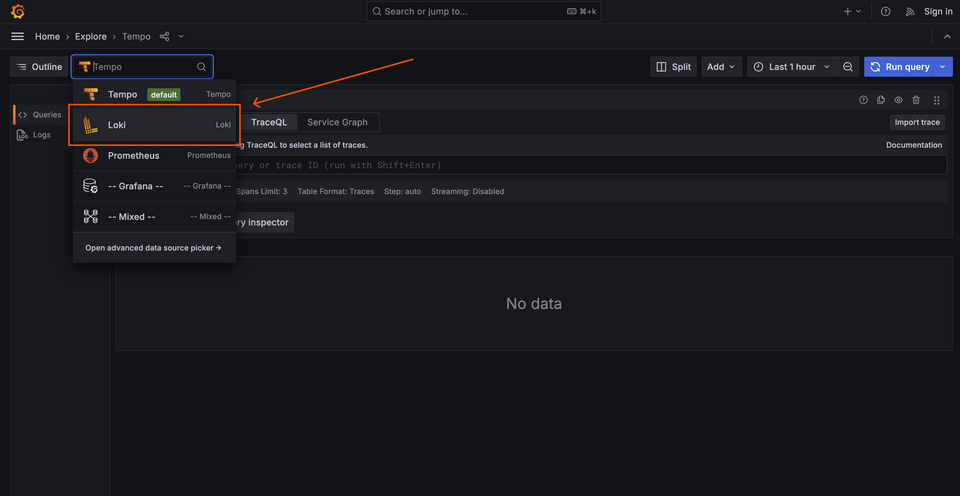Click the Tempo logo icon in the list
Screen dimensions: 960x496
(91, 94)
